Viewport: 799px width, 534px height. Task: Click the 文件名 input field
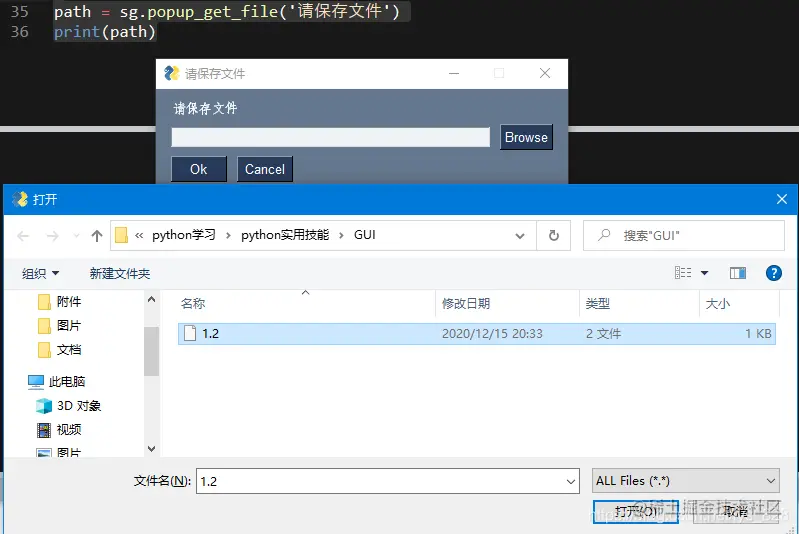point(381,481)
